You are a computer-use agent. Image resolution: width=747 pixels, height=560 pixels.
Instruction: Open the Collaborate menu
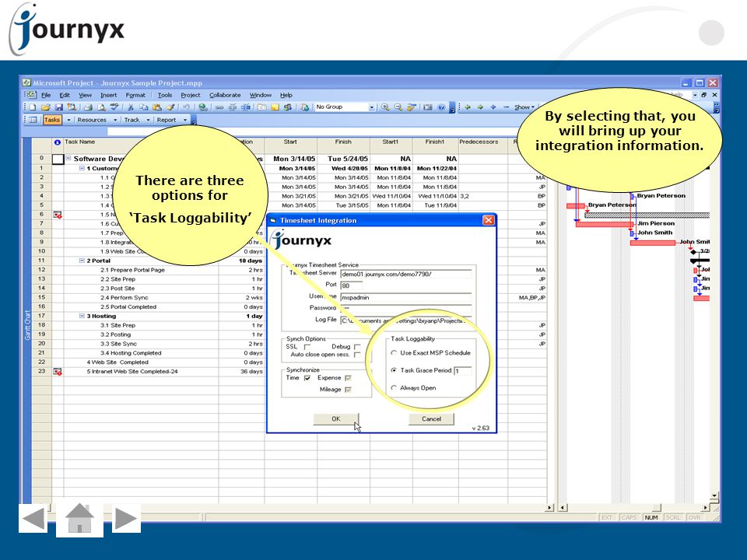click(x=225, y=95)
